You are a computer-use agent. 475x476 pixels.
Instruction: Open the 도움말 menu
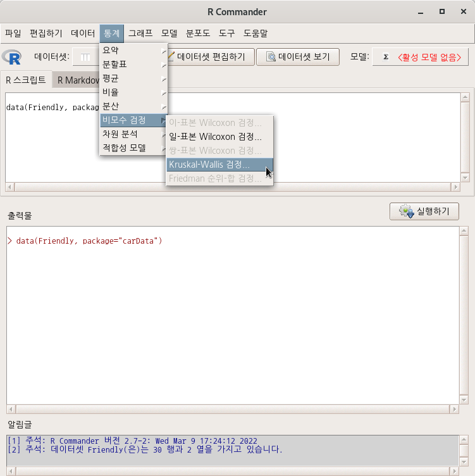pos(256,33)
